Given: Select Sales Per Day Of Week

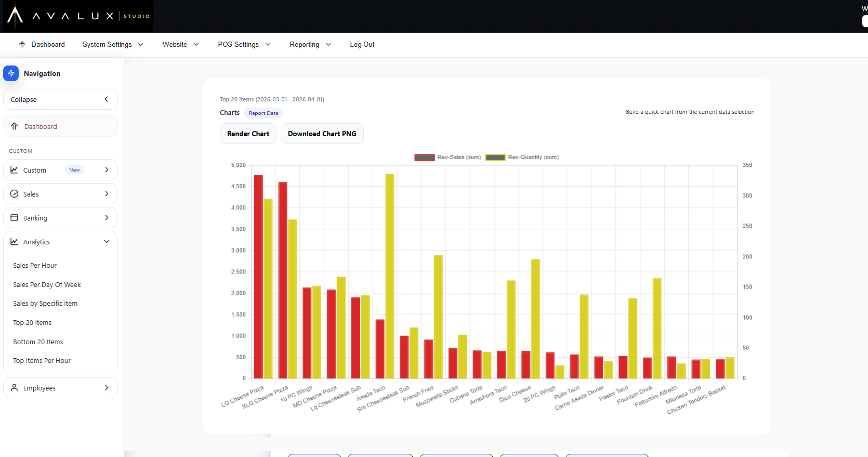Looking at the screenshot, I should coord(47,285).
